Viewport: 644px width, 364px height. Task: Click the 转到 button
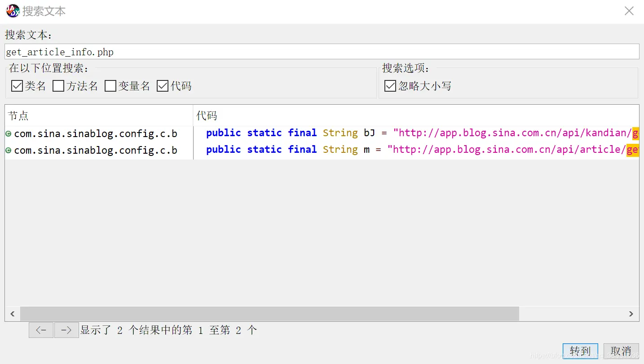(580, 351)
